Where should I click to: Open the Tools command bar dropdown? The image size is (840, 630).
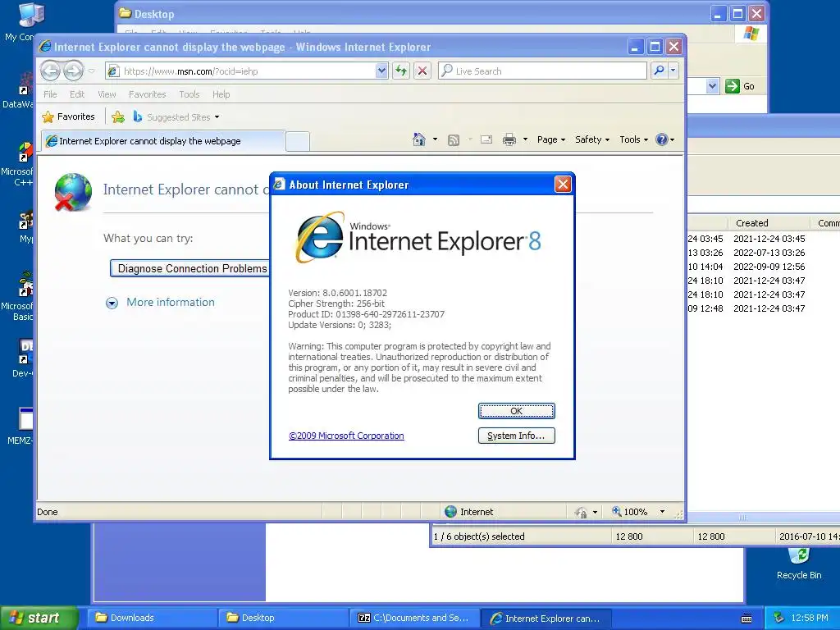[x=634, y=139]
